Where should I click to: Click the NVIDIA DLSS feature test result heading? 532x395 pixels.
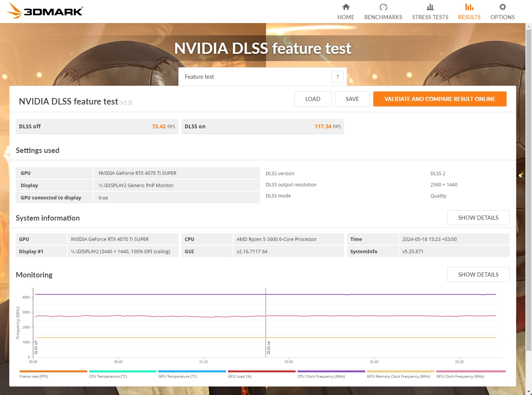68,101
